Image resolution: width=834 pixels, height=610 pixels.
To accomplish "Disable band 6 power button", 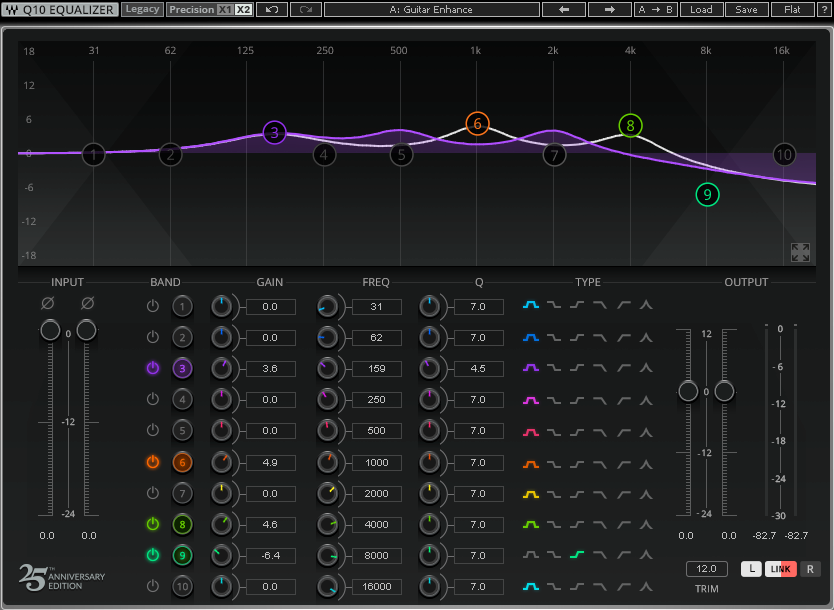I will 153,462.
